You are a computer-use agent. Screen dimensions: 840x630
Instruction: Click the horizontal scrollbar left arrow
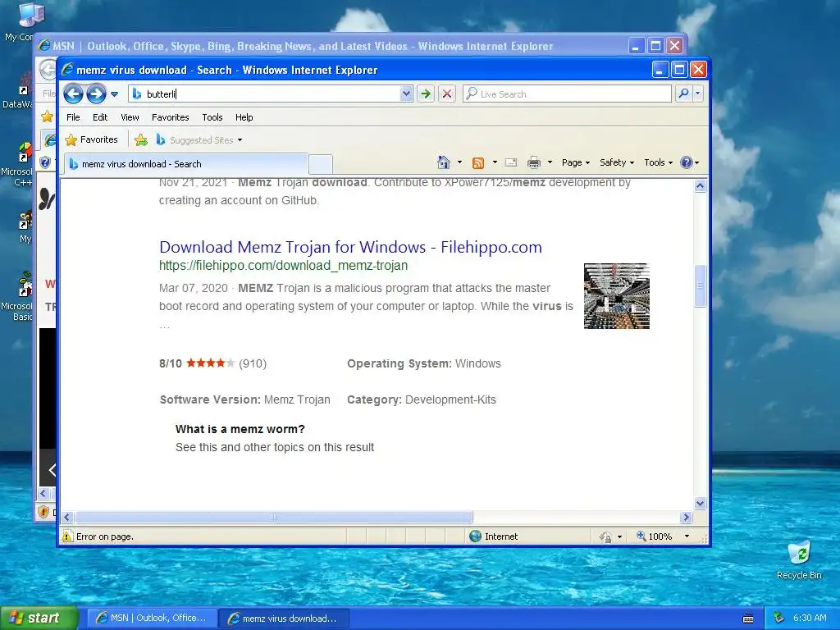coord(67,518)
